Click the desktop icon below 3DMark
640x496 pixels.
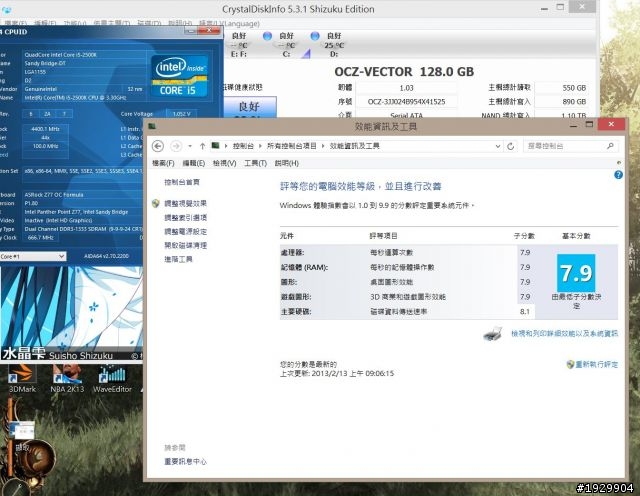point(22,435)
